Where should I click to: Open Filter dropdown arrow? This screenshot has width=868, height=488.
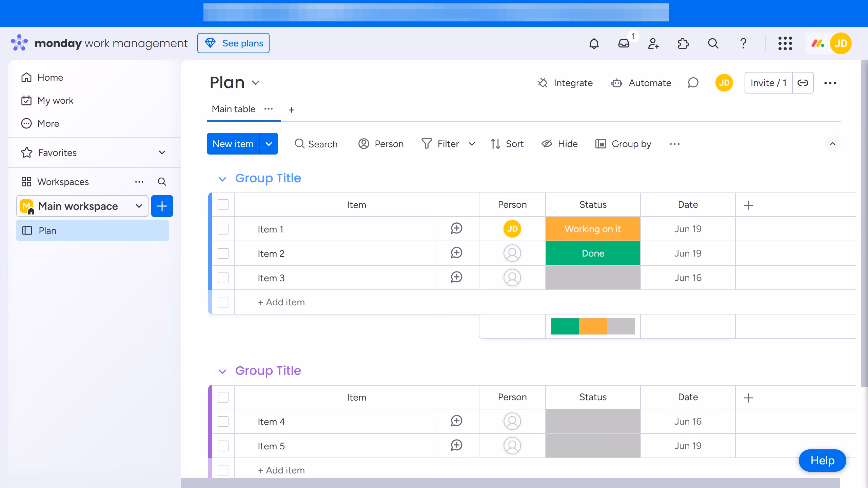pos(472,144)
